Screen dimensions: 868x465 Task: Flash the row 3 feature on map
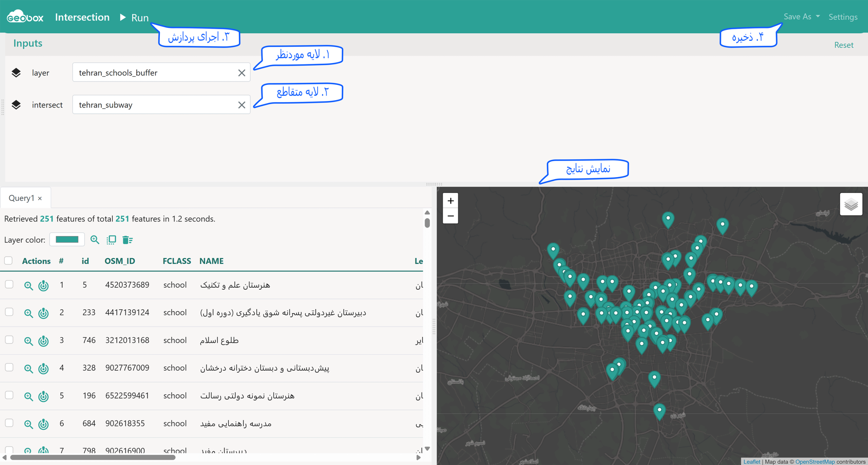point(43,341)
